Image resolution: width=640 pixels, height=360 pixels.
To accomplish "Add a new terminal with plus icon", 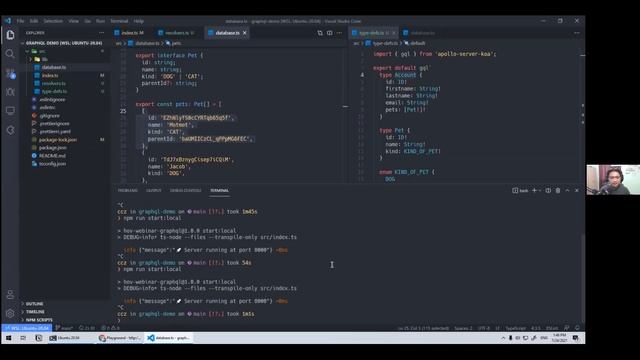I will coord(534,190).
